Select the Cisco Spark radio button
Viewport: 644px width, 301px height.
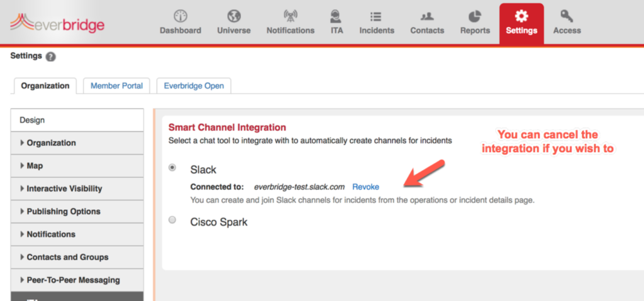click(172, 220)
